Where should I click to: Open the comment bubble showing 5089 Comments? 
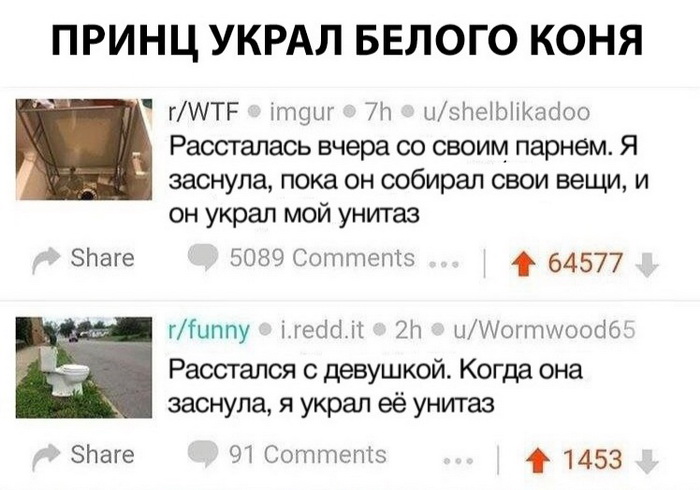coord(203,258)
